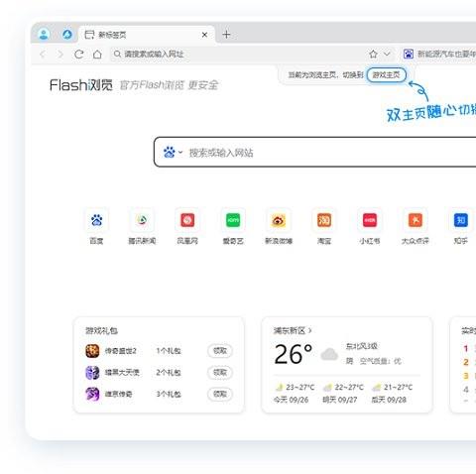Bookmark page with the star icon
The image size is (476, 474).
point(373,54)
